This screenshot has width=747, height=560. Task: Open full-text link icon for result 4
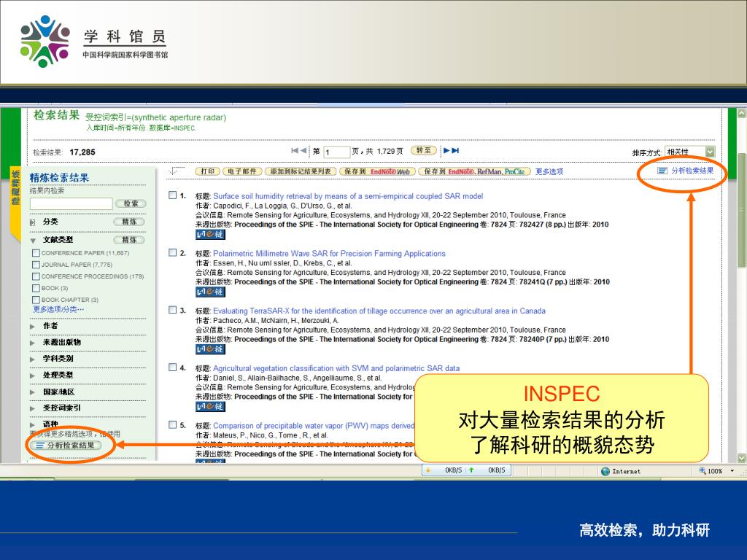click(x=210, y=407)
